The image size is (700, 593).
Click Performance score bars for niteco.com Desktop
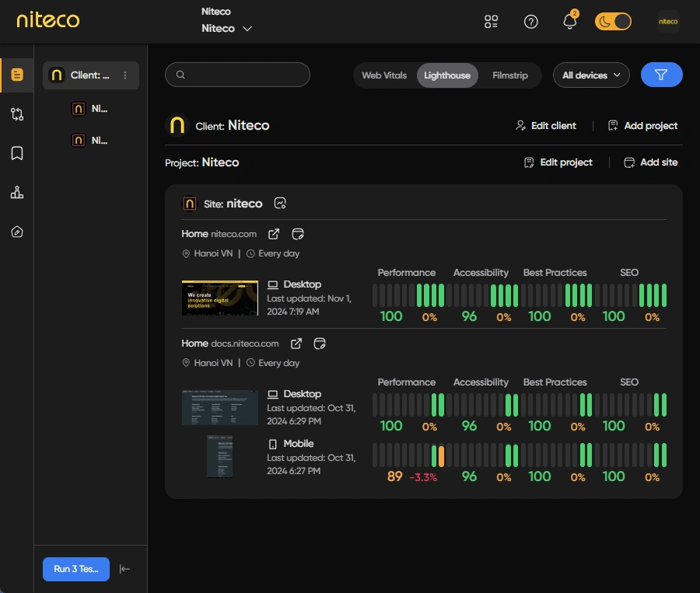click(408, 295)
